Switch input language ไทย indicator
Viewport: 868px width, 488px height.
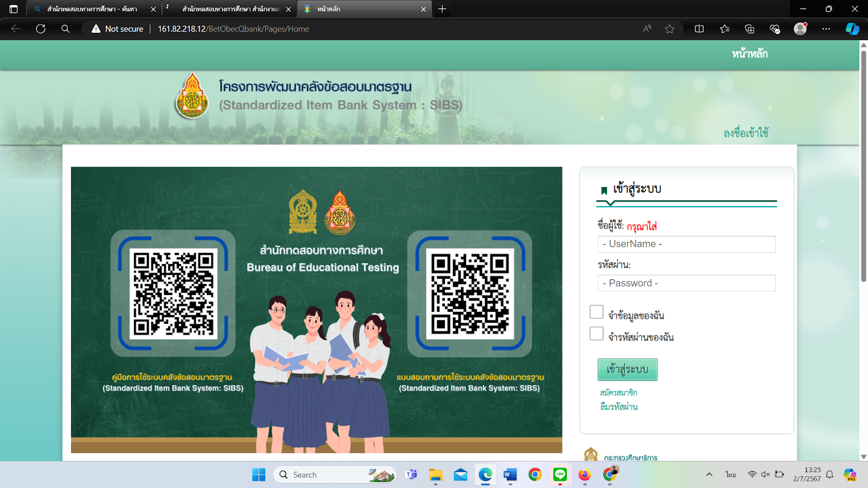click(x=731, y=474)
